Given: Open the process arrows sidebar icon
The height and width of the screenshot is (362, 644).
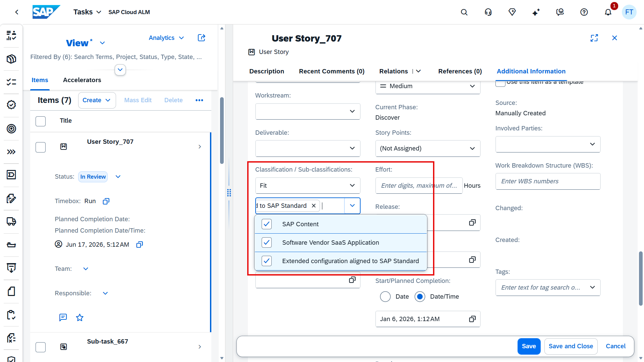Looking at the screenshot, I should [x=11, y=152].
